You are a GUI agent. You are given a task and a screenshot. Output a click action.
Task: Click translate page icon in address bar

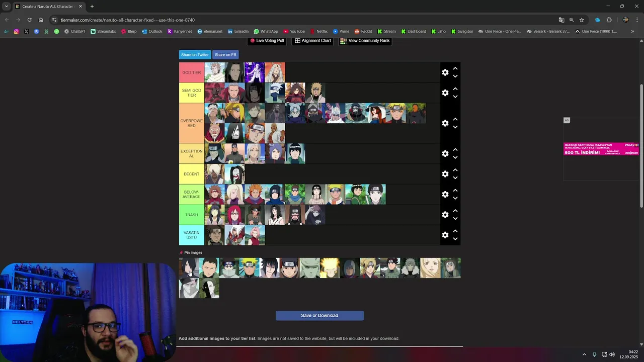[561, 20]
